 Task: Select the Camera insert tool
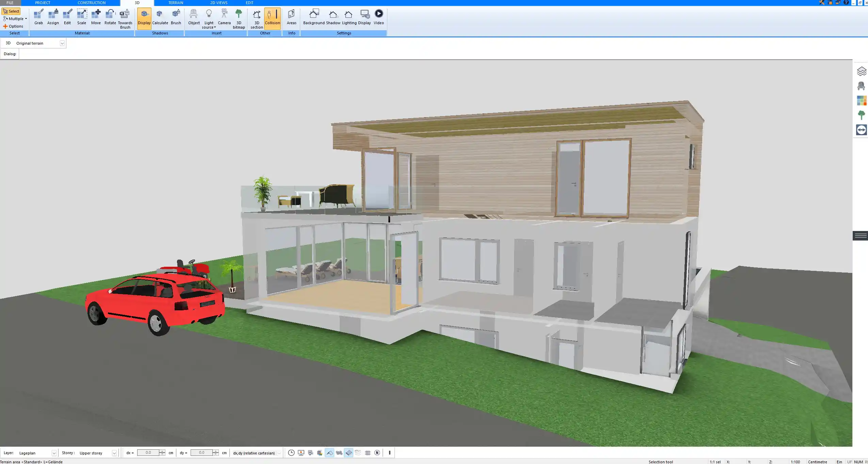224,16
